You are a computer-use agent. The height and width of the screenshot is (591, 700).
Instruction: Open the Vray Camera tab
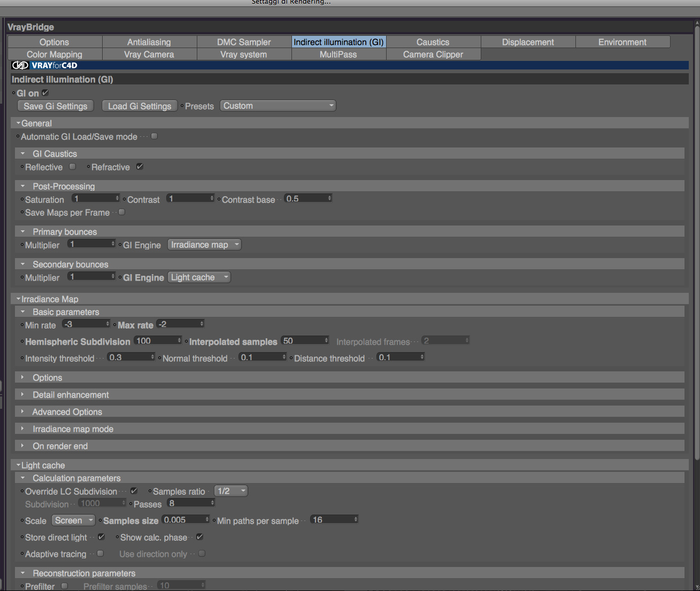click(x=149, y=54)
